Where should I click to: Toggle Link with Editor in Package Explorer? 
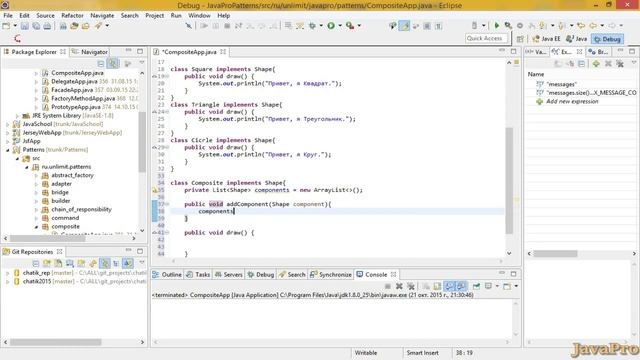(x=113, y=64)
